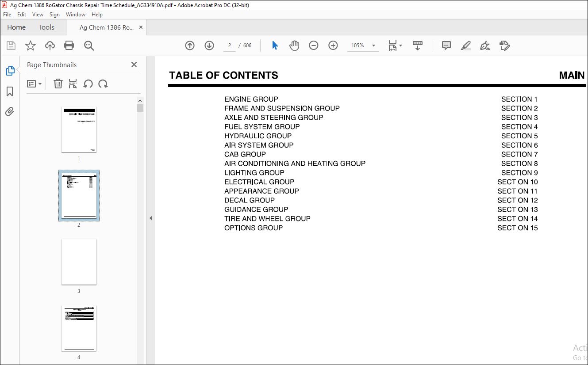Rotate page counterclockwise
The image size is (588, 365).
click(88, 84)
